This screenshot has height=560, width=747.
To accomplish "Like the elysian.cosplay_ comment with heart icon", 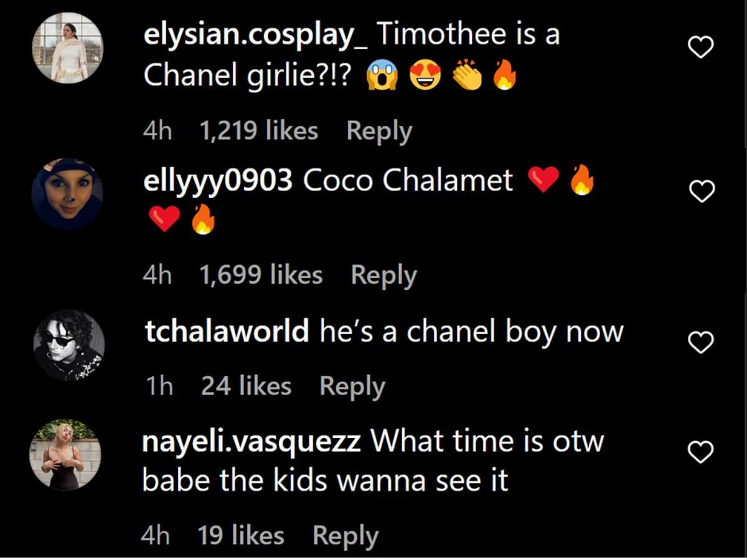I will tap(702, 47).
